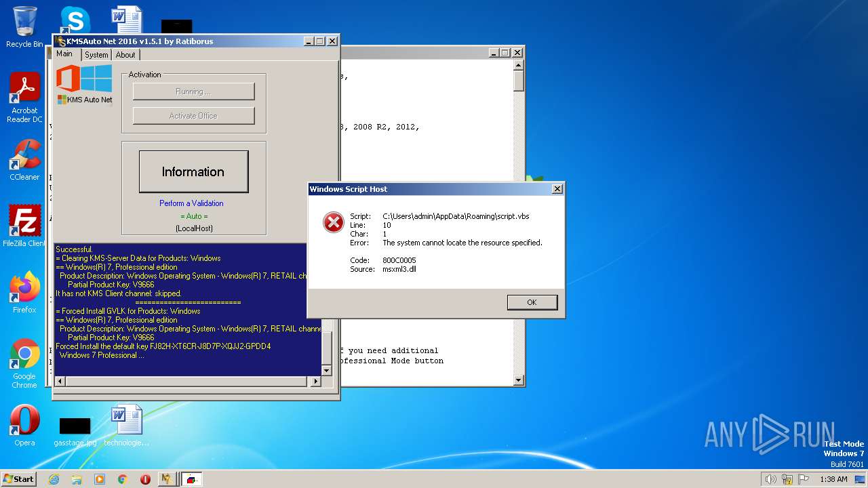Launch Internet Explorer from taskbar

coord(54,479)
